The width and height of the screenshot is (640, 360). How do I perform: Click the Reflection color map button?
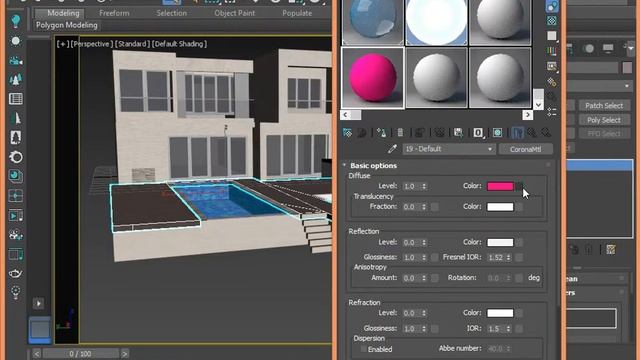519,242
